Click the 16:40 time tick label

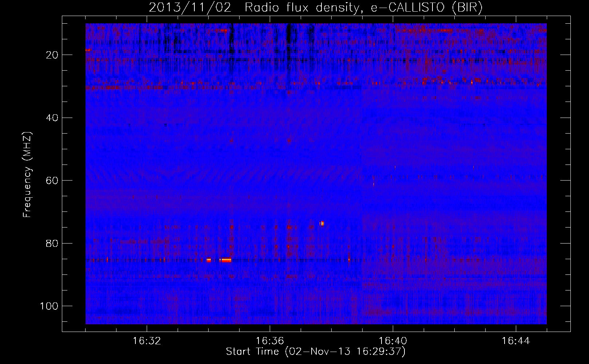(393, 341)
